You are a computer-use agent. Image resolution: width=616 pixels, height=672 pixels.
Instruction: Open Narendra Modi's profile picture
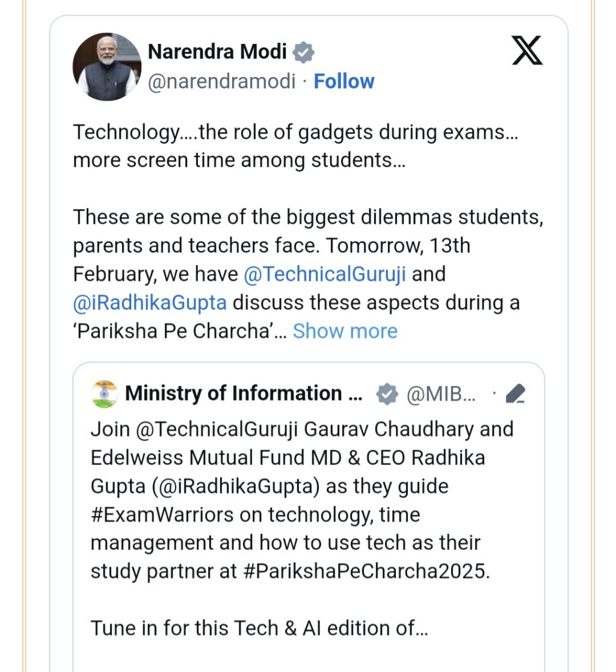(x=107, y=67)
